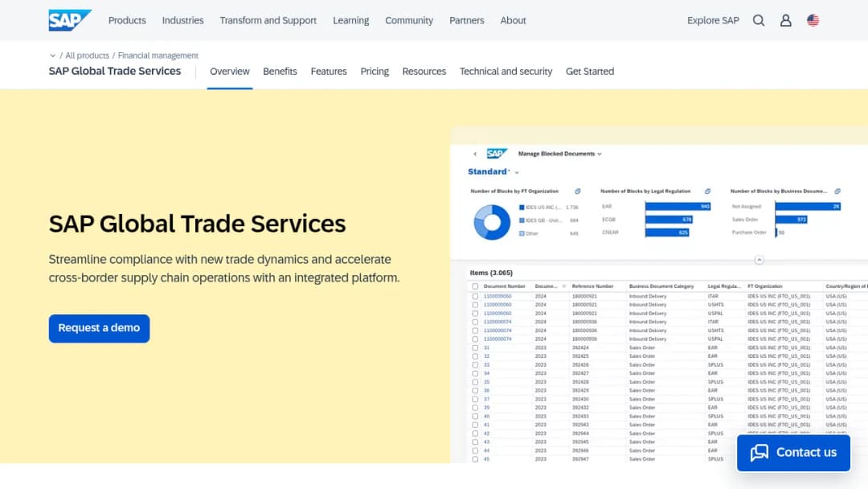Click the Items (3.065) table title
Screen dimensions: 868x489
(x=491, y=273)
